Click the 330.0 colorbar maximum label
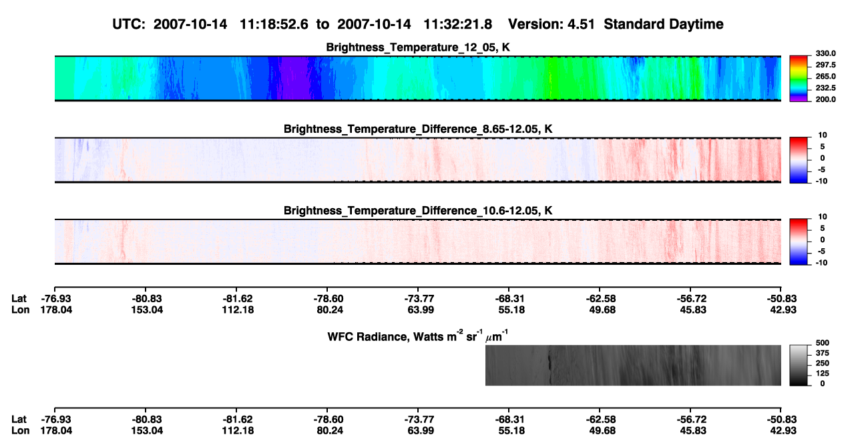The width and height of the screenshot is (868, 445). (x=825, y=53)
